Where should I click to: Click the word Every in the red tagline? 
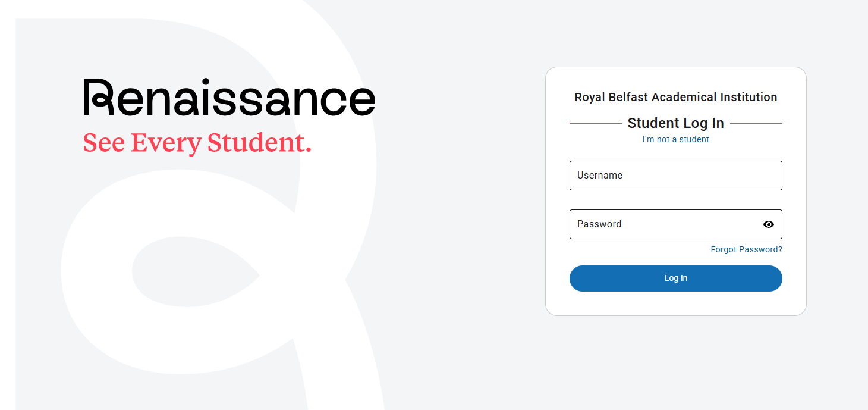[x=166, y=143]
